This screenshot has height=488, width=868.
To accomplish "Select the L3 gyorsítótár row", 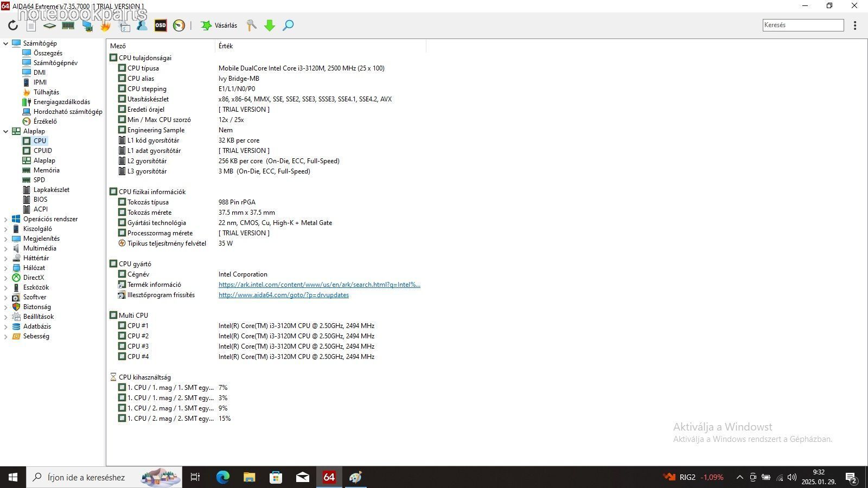I will (x=266, y=171).
